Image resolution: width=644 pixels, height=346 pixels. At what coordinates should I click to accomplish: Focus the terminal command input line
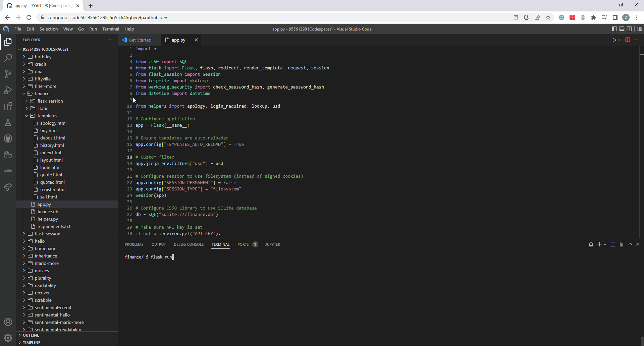pos(149,257)
